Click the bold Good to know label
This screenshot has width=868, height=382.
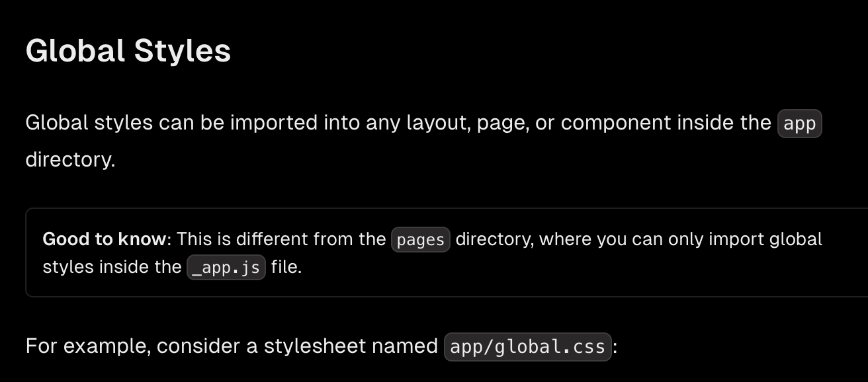tap(104, 239)
